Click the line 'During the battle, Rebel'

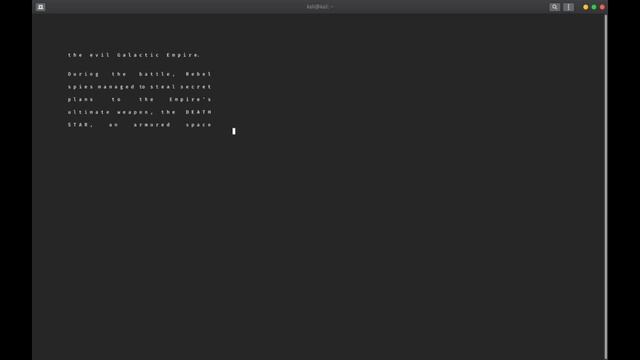pos(140,74)
